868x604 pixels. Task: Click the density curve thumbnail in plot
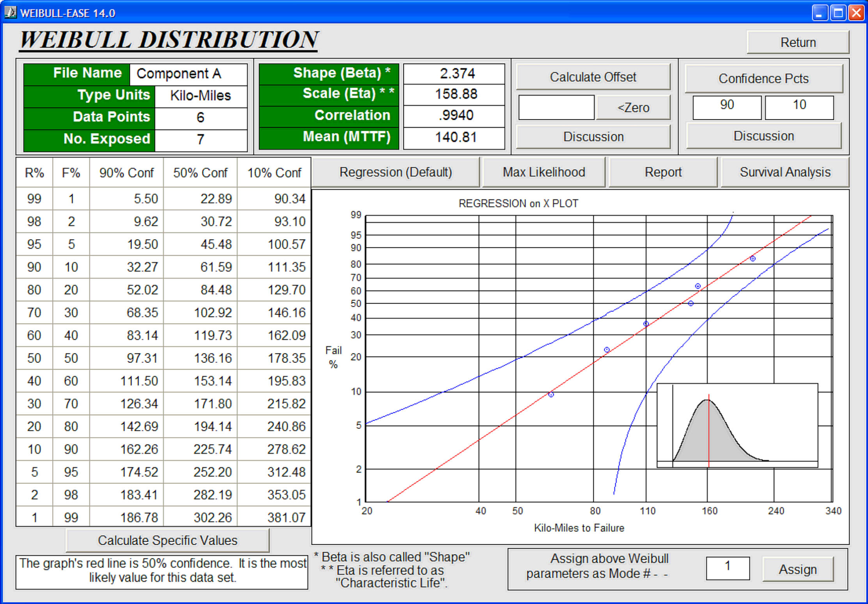(737, 425)
